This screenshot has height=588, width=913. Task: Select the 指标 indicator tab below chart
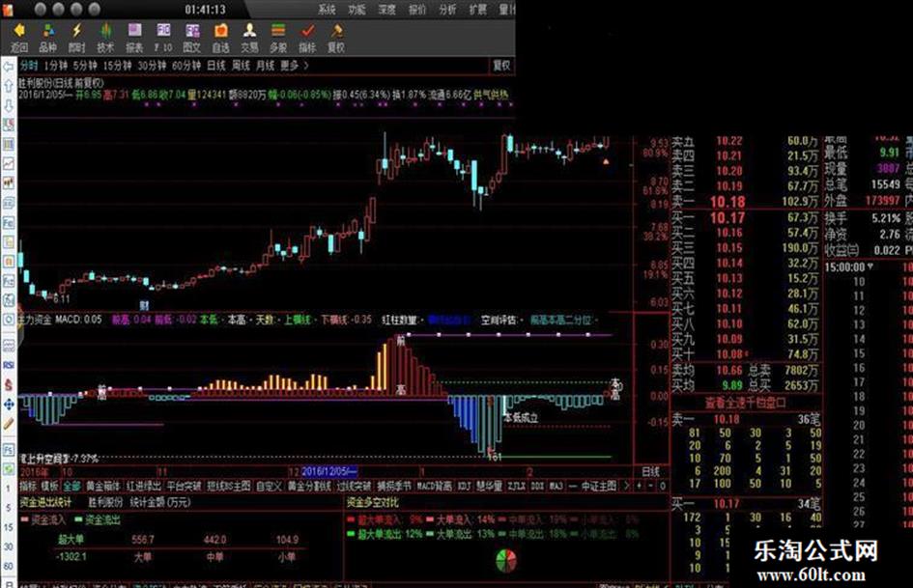28,486
